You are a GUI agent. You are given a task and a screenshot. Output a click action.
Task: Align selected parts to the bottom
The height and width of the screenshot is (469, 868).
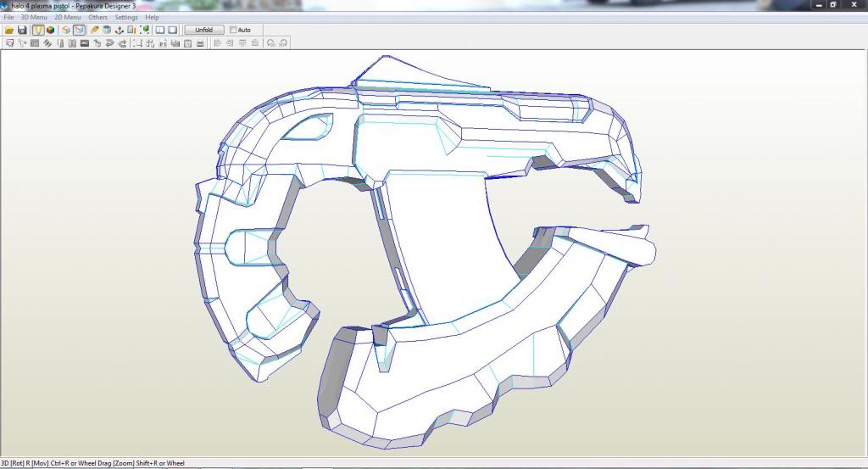pyautogui.click(x=254, y=43)
